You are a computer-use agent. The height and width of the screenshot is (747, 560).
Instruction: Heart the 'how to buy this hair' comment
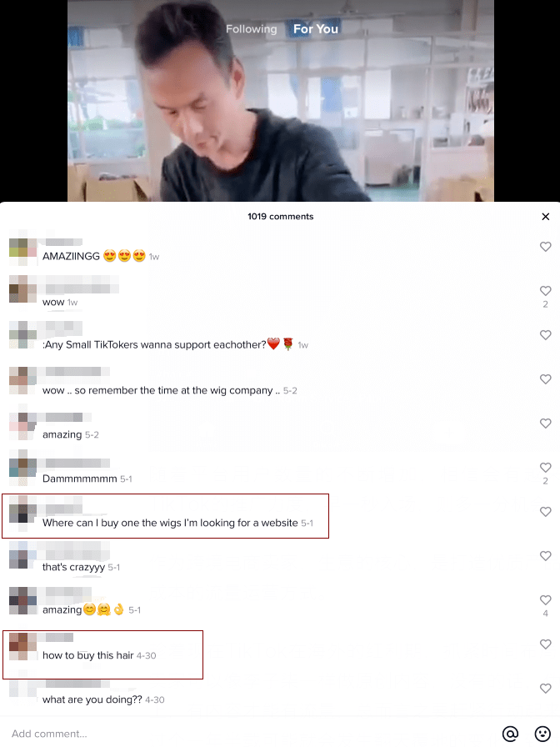[x=545, y=644]
